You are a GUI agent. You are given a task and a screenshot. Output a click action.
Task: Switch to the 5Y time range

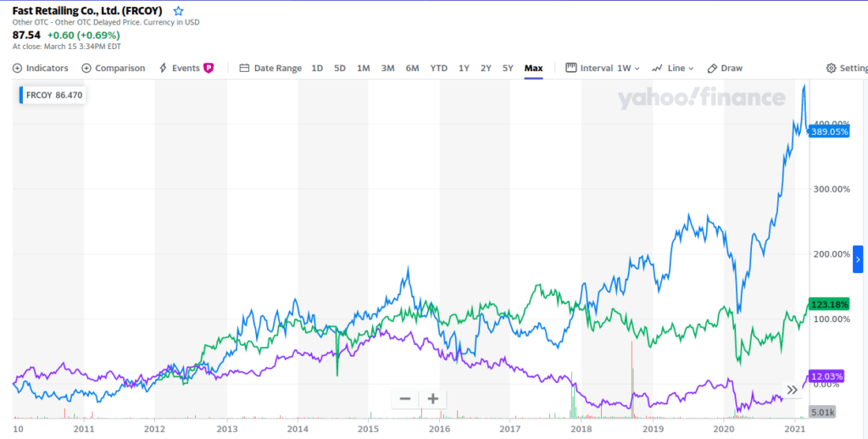click(x=507, y=68)
